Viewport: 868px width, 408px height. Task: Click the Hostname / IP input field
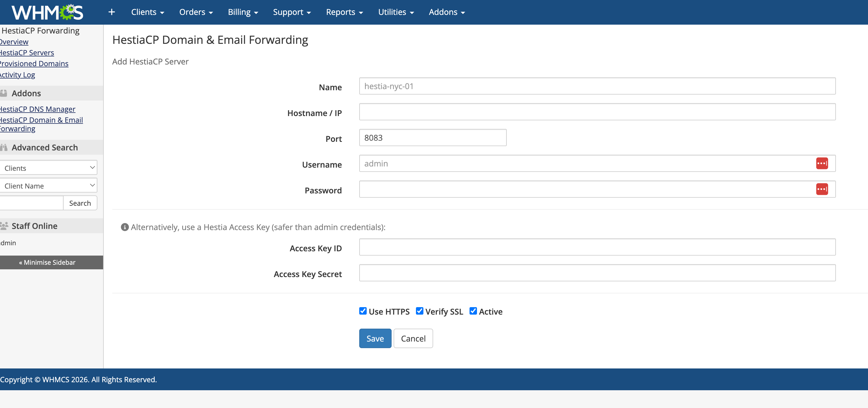[597, 112]
